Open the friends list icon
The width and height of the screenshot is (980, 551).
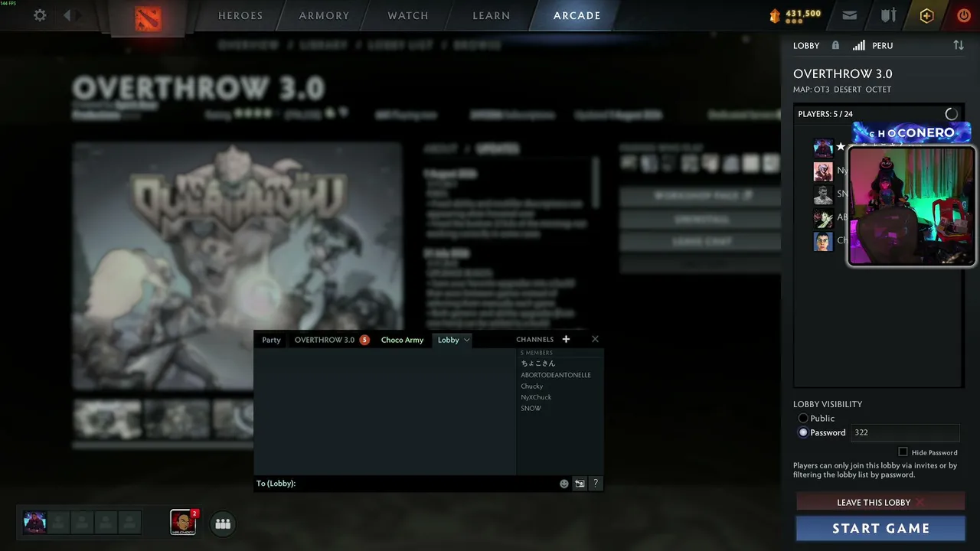(x=223, y=523)
